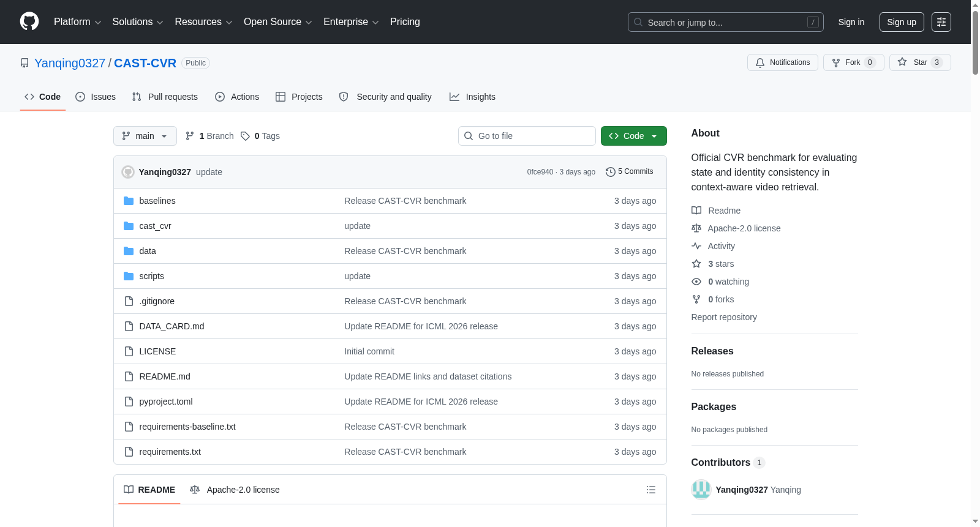Click the Go to file search field
980x527 pixels.
(x=527, y=136)
